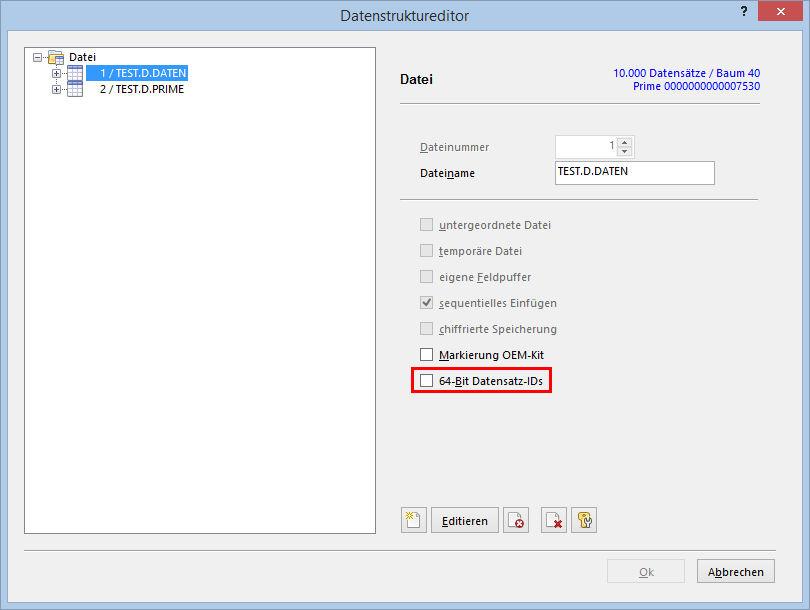Screen dimensions: 810x610
Task: Enable the 64-Bit Datensatz-IDs checkbox
Action: pyautogui.click(x=427, y=381)
